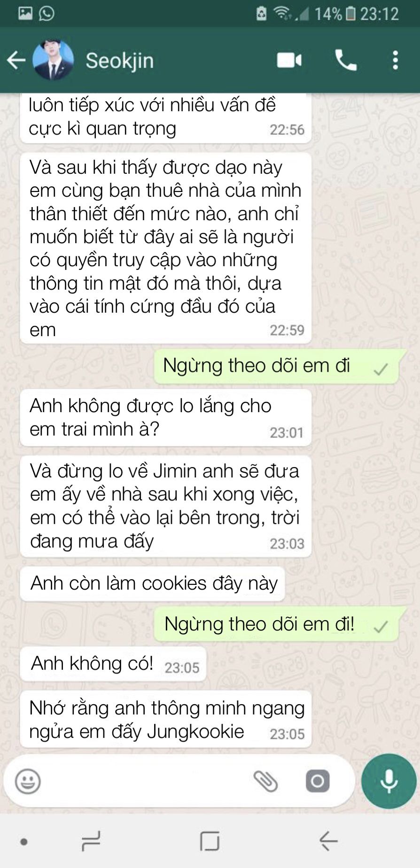Start a voice call with Seokjin
The height and width of the screenshot is (868, 420).
click(346, 61)
